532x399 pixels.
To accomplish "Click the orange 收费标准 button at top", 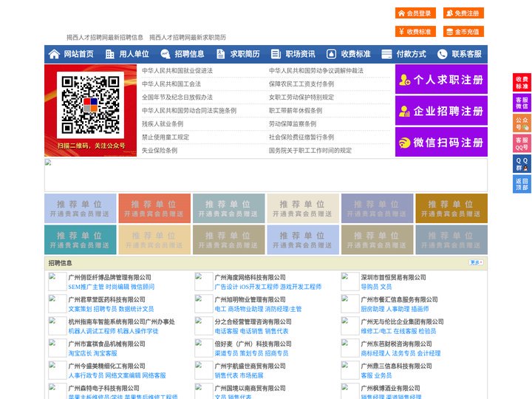I will (x=415, y=32).
